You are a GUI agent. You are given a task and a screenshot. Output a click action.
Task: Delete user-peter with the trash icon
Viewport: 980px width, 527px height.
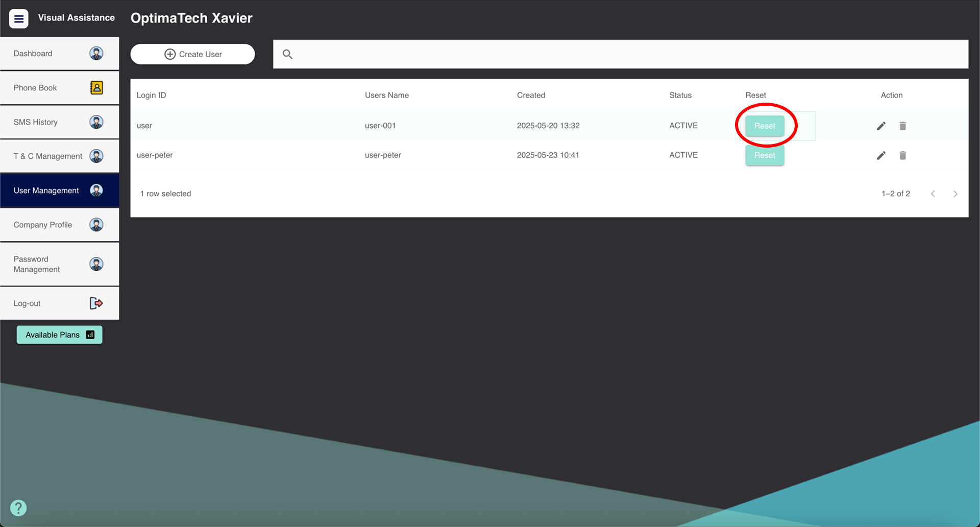pos(902,155)
